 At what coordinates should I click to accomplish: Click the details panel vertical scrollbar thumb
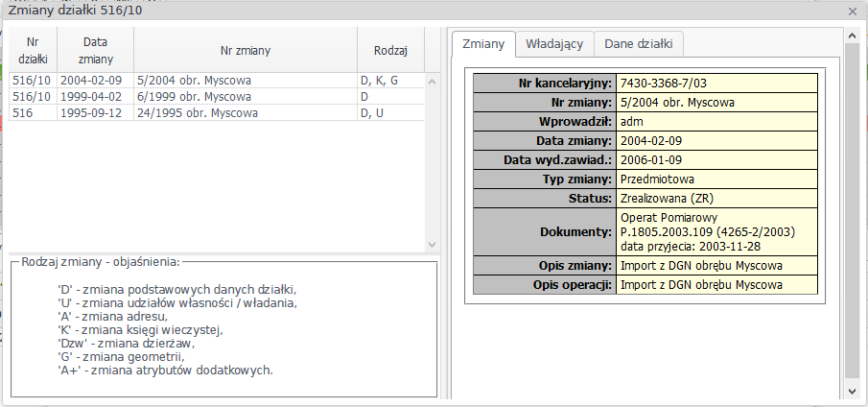(x=853, y=211)
